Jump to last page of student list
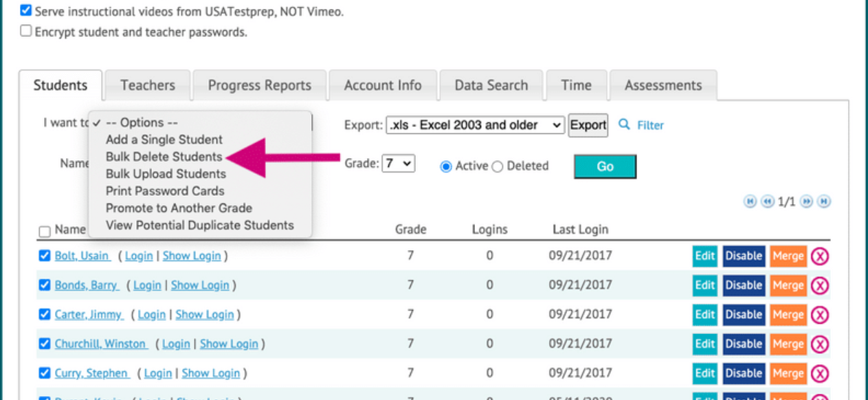Screen dimensions: 868x400 (823, 201)
